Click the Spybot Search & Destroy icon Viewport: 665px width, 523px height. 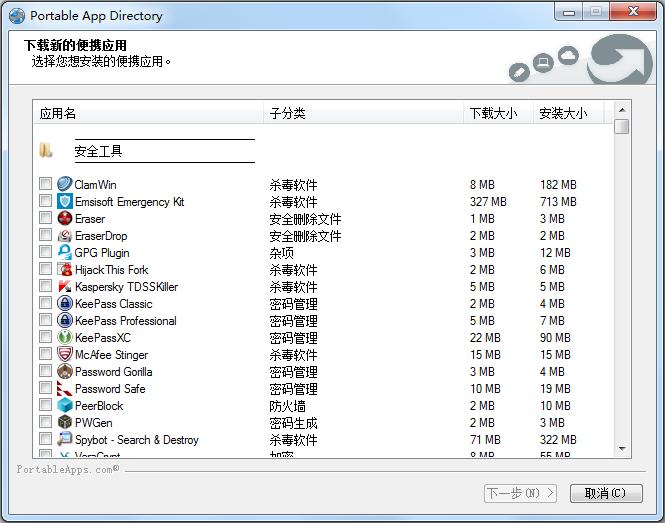[65, 439]
